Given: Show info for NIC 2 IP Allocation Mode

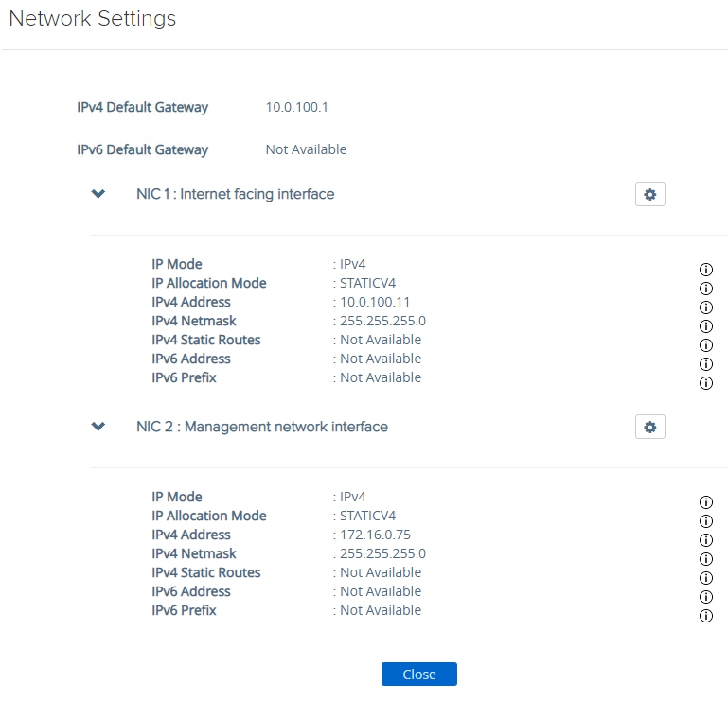Looking at the screenshot, I should pyautogui.click(x=705, y=521).
